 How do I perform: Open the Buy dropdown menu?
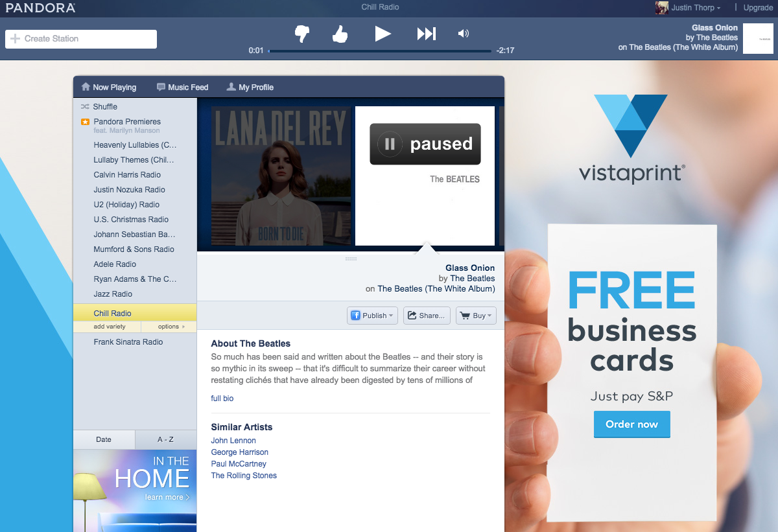point(476,316)
